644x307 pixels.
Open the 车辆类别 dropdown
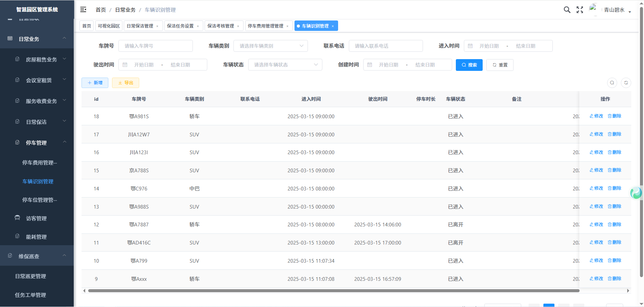pyautogui.click(x=270, y=46)
